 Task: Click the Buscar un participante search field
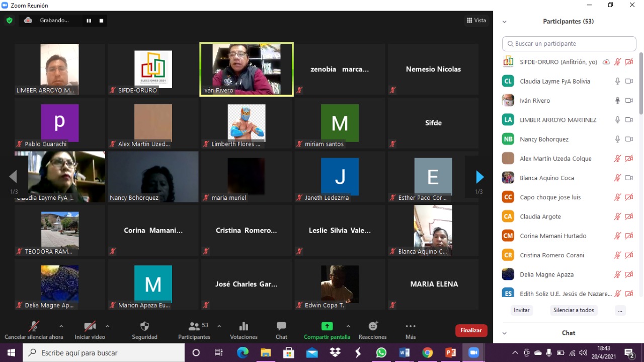point(569,44)
